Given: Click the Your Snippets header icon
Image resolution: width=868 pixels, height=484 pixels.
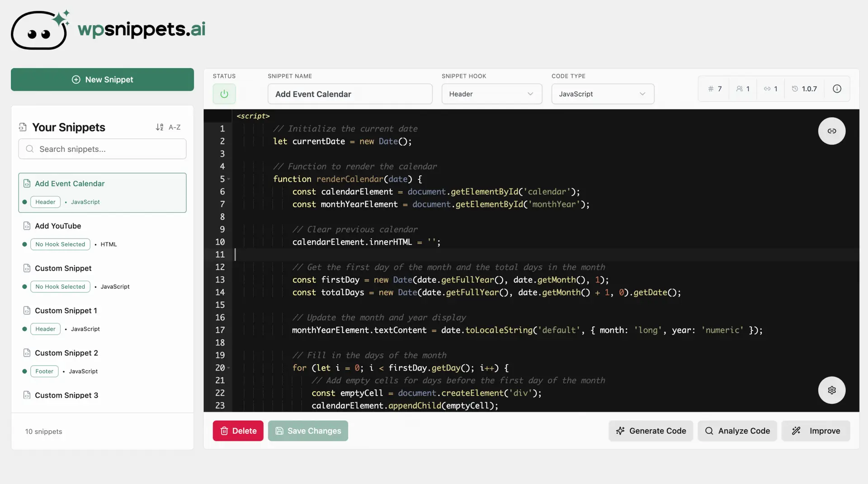Looking at the screenshot, I should [23, 127].
